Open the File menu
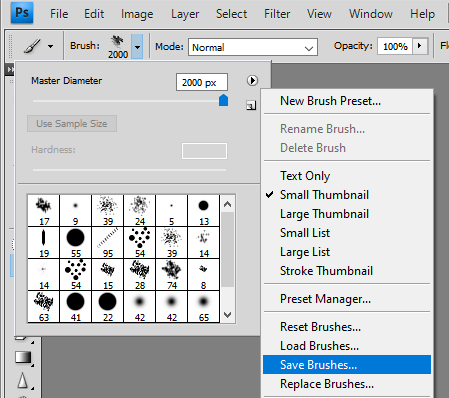Viewport: 449px width, 398px height. pyautogui.click(x=59, y=14)
